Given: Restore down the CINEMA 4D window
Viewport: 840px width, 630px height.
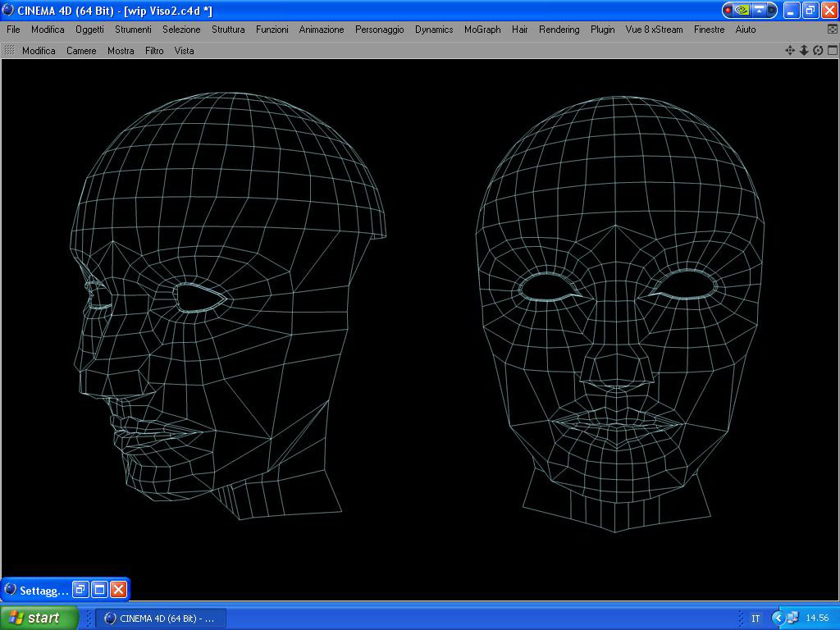Looking at the screenshot, I should coord(810,10).
